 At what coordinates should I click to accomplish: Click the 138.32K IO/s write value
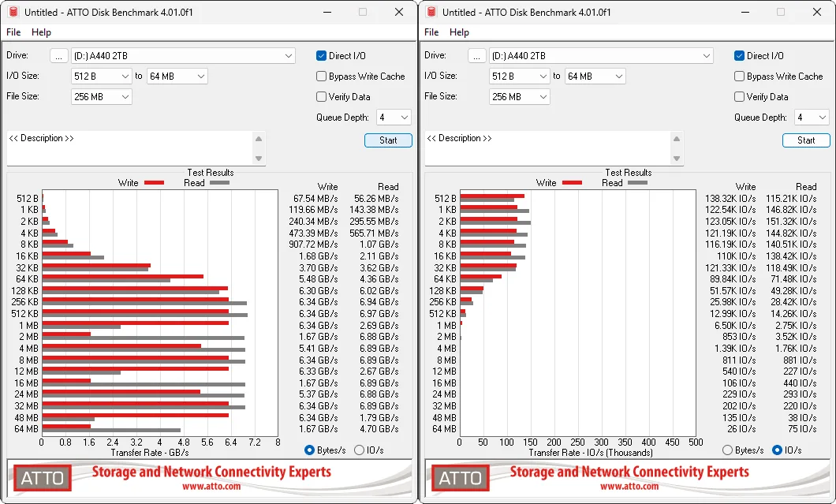point(730,199)
